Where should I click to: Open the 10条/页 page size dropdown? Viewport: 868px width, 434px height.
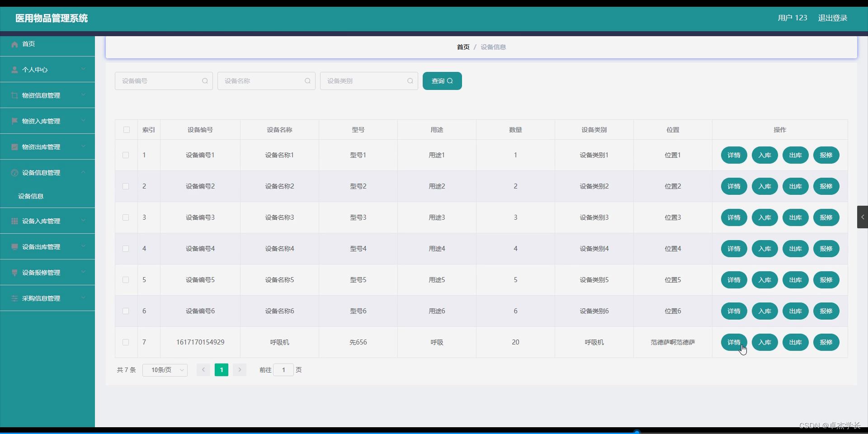(x=165, y=370)
